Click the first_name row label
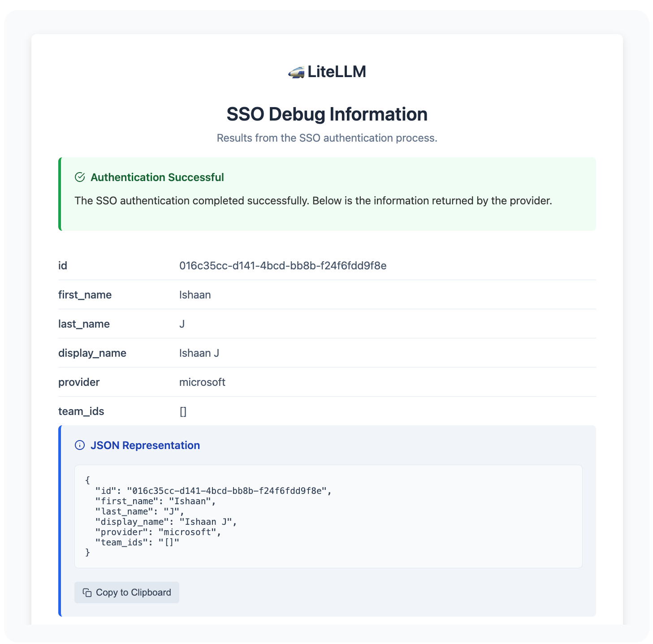 tap(85, 294)
